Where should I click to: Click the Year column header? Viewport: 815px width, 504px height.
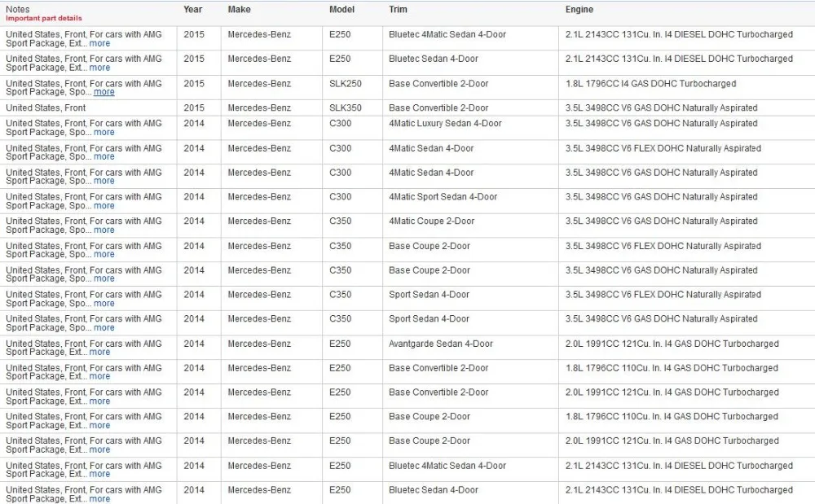(x=193, y=9)
